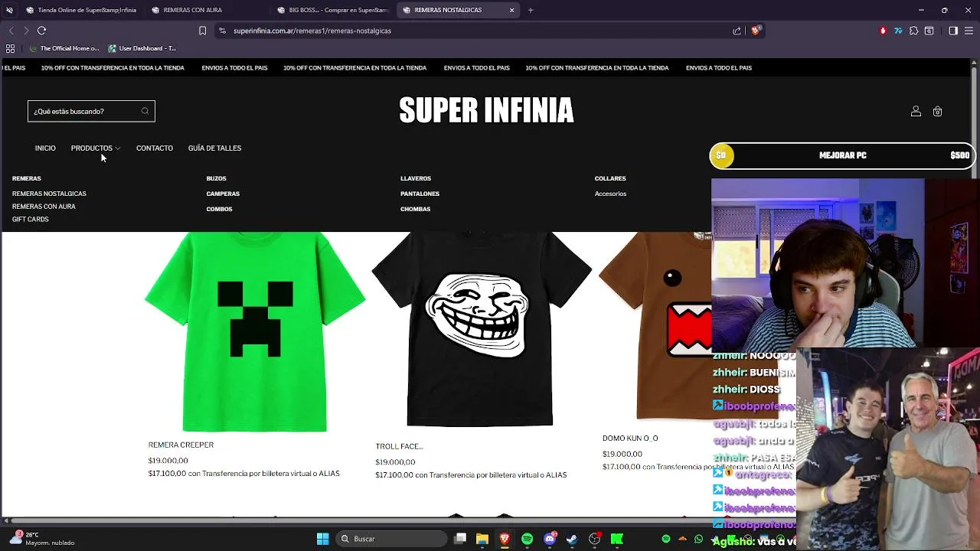Select REMERAS category in dropdown
Image resolution: width=980 pixels, height=551 pixels.
(x=27, y=178)
